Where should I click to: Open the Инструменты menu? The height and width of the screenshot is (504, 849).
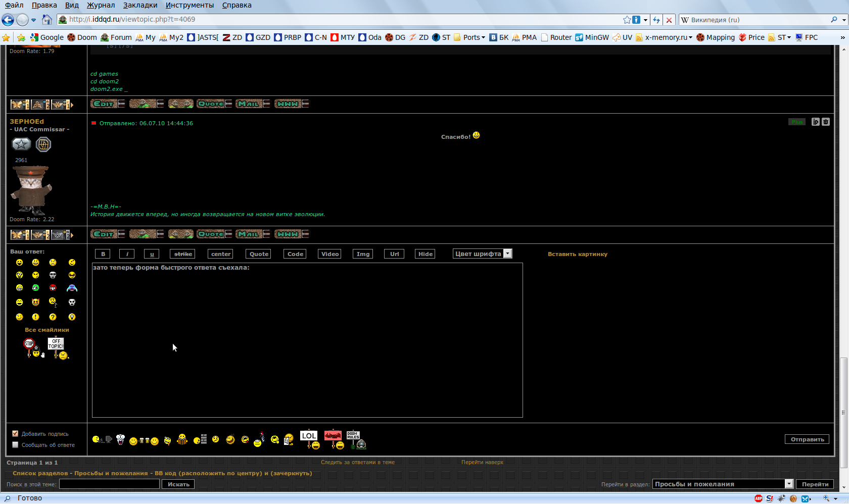coord(190,5)
